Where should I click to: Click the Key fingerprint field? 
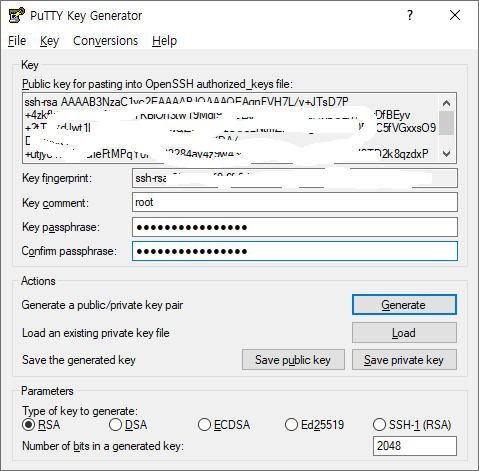click(295, 178)
